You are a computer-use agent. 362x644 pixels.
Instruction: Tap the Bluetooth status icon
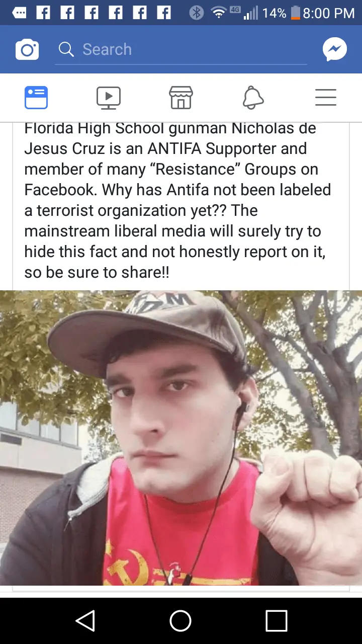tap(196, 13)
